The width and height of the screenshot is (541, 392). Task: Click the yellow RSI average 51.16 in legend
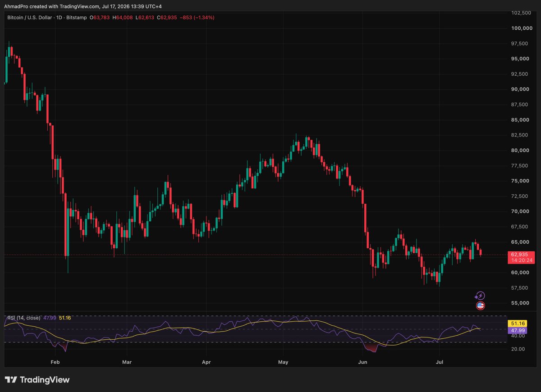(x=66, y=318)
